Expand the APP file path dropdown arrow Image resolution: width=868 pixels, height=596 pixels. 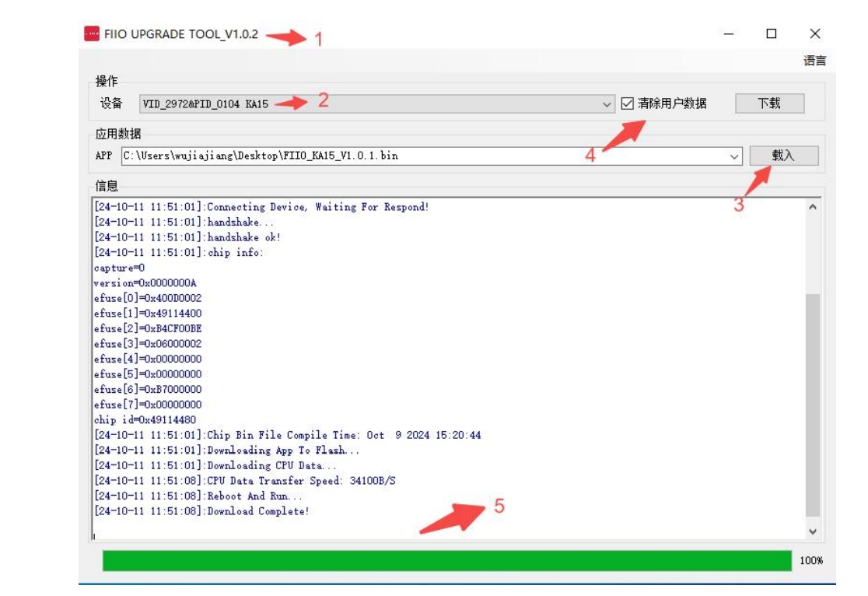pos(735,156)
